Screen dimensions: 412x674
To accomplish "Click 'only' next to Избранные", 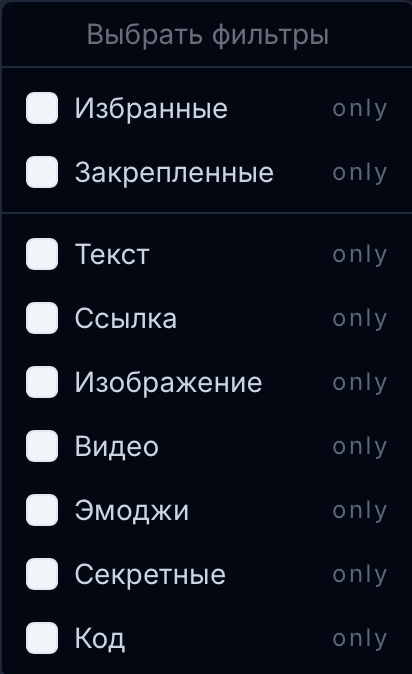I will (360, 109).
